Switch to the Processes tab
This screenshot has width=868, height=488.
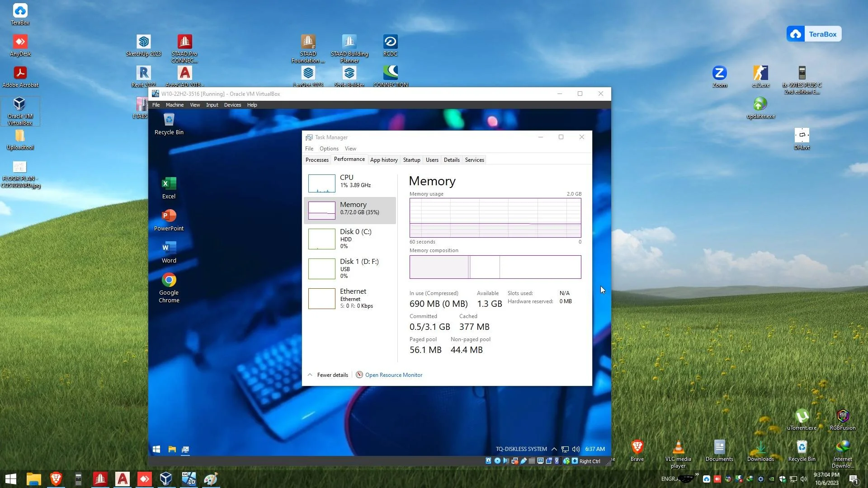(317, 160)
